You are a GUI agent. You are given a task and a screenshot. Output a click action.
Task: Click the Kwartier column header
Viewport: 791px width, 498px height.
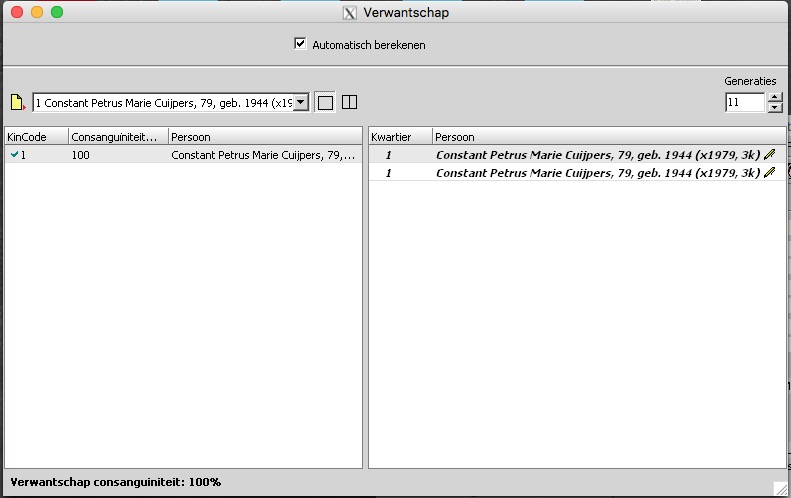(400, 136)
